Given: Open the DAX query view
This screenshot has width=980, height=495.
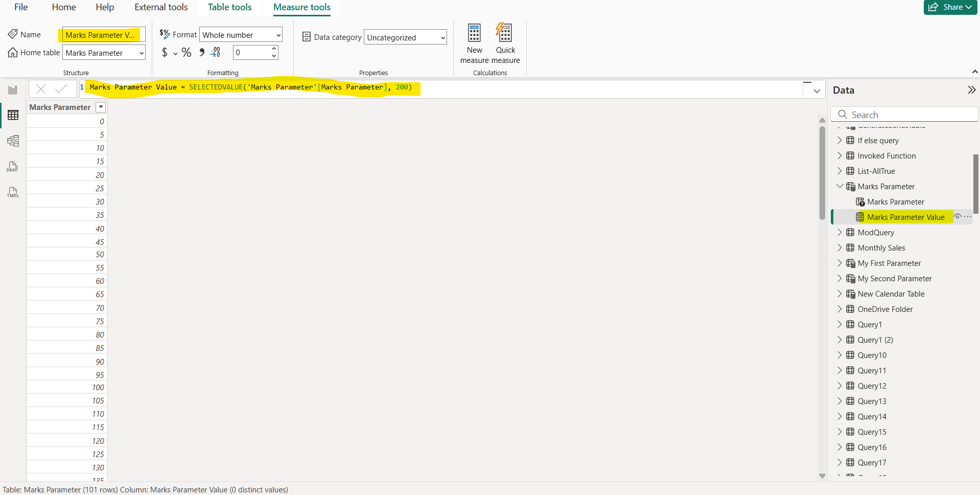Looking at the screenshot, I should pos(12,166).
